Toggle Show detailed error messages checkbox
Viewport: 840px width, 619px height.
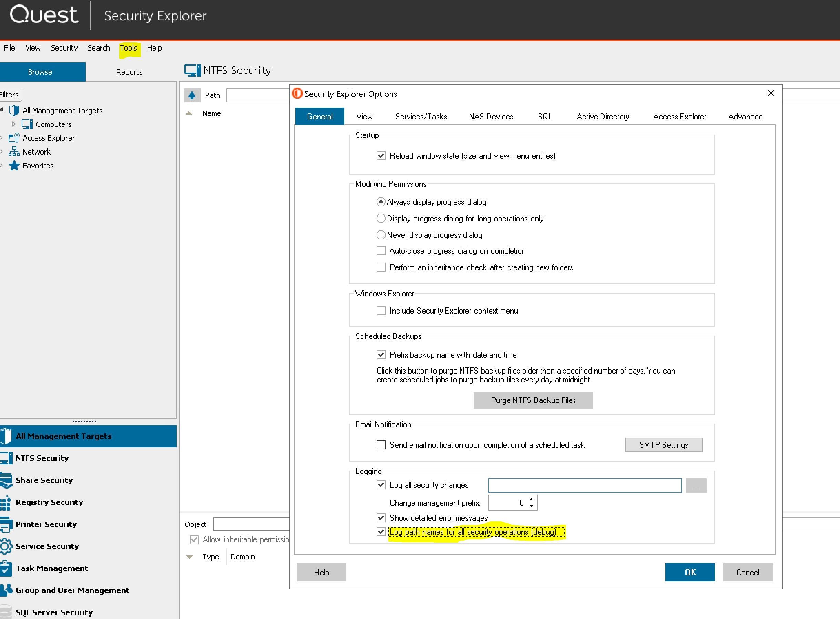point(381,518)
